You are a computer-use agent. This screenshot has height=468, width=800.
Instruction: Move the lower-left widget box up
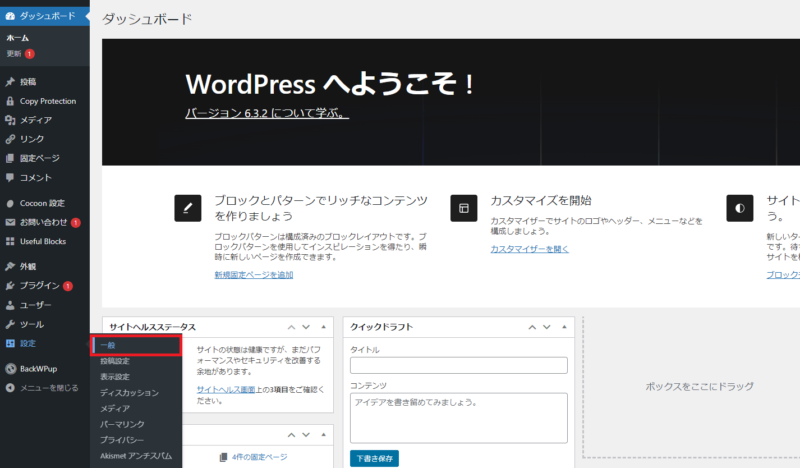291,435
